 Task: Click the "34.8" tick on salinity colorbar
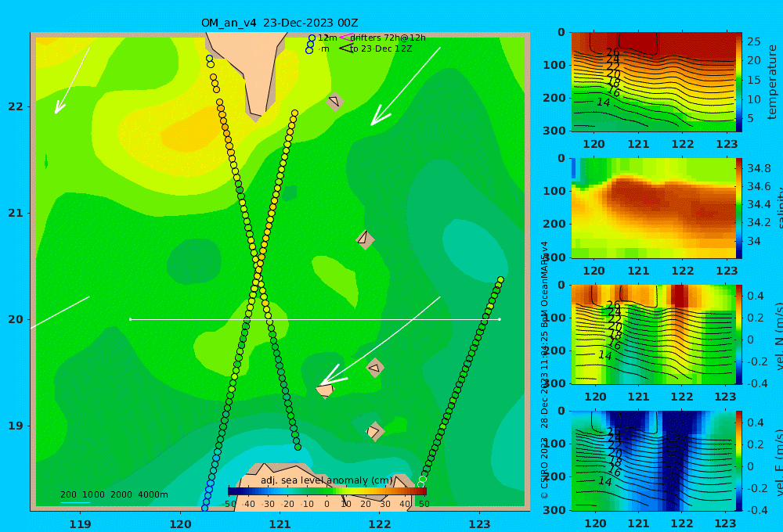tap(759, 168)
